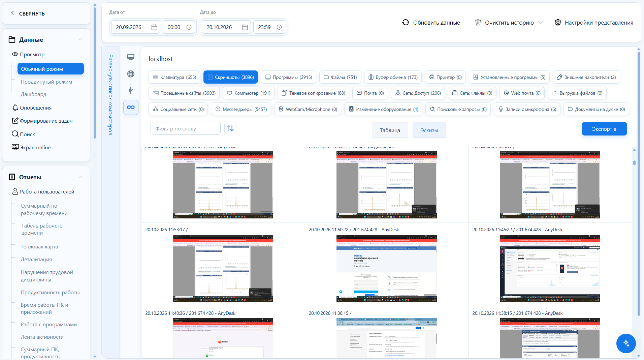Switch to Эскизы view
Image resolution: width=644 pixels, height=360 pixels.
coord(429,130)
